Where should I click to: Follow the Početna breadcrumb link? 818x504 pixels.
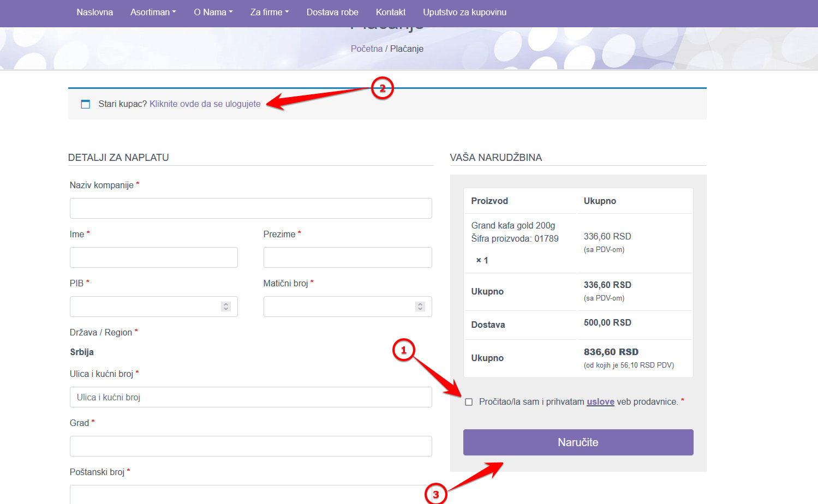pos(367,49)
